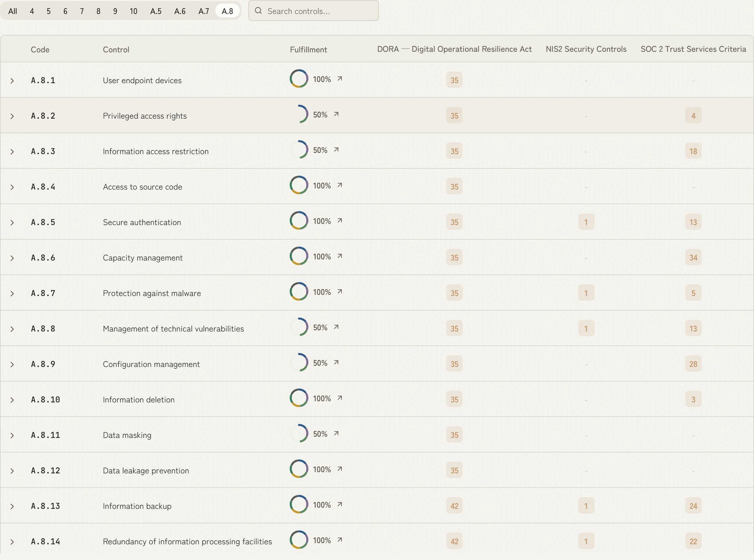Open fulfillment arrow for Data leakage prevention
The width and height of the screenshot is (754, 560).
[339, 469]
